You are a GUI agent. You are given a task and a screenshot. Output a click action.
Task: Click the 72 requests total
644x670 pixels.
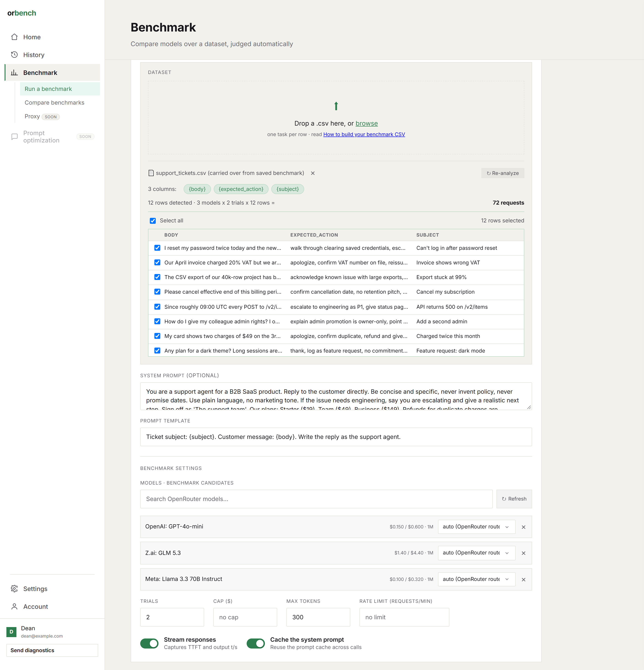[x=508, y=203]
